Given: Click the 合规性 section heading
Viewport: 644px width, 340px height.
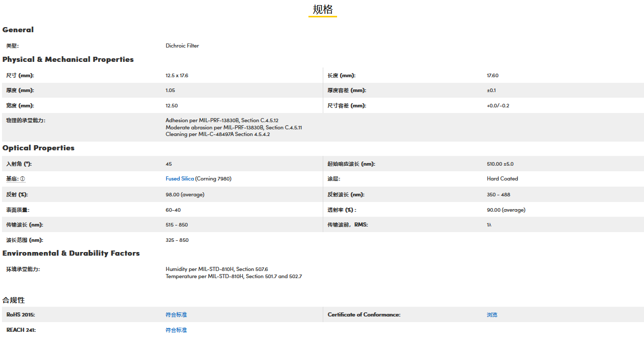Looking at the screenshot, I should click(14, 300).
